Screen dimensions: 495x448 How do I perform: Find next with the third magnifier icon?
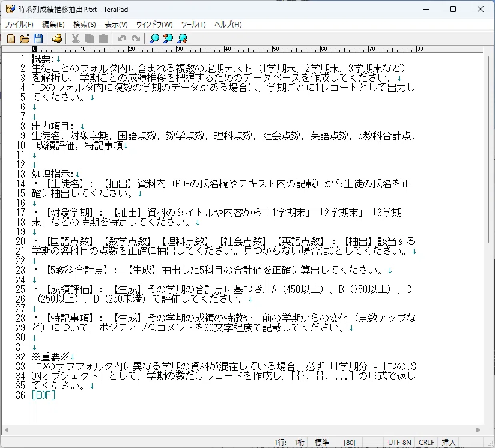[x=183, y=38]
